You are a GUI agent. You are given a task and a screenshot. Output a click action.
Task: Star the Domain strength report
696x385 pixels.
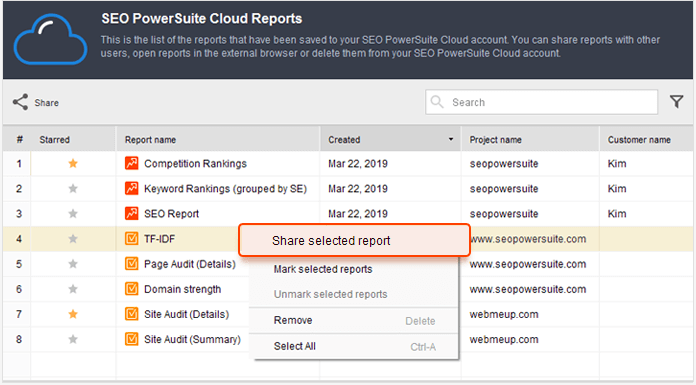(73, 289)
